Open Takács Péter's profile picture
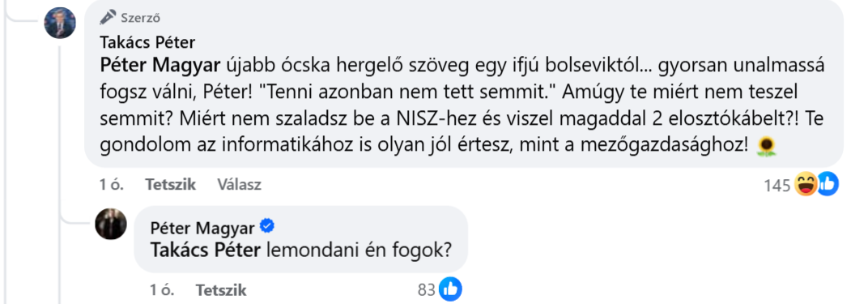Viewport: 868px width, 304px height. [60, 23]
